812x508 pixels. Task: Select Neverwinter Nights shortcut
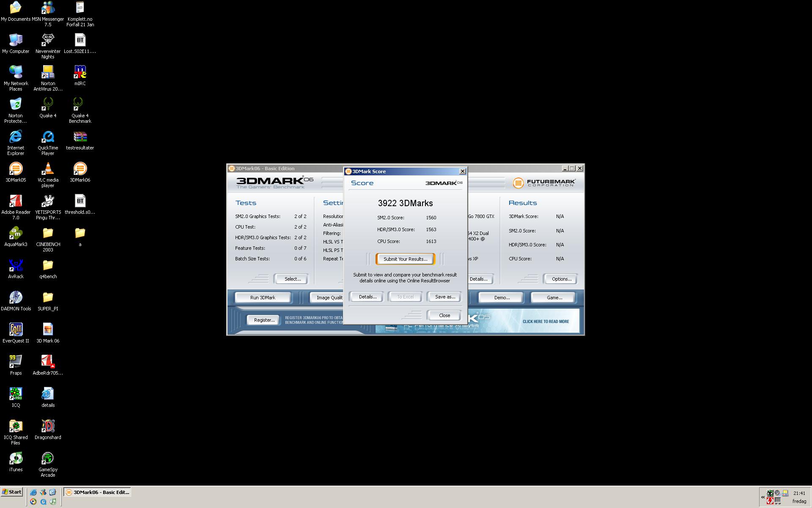[48, 46]
